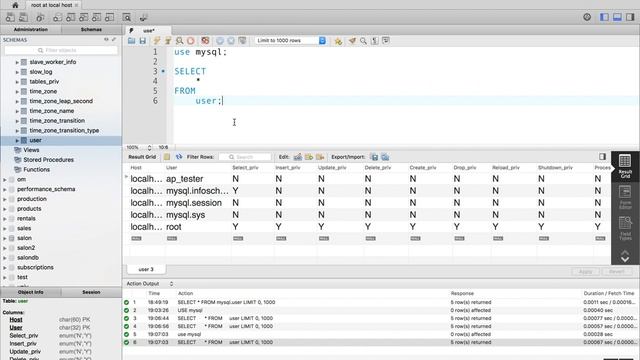Create a new function toolbar icon
640x360 pixels.
point(110,18)
